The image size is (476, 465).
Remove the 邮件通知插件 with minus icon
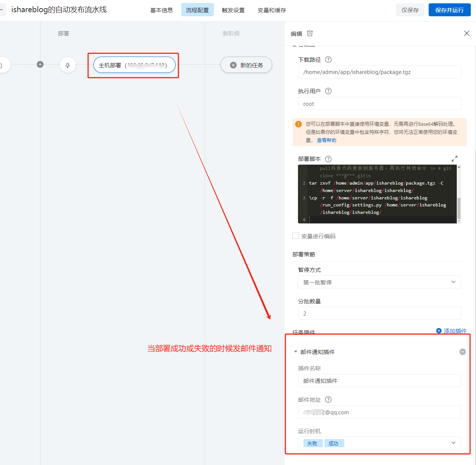(462, 352)
